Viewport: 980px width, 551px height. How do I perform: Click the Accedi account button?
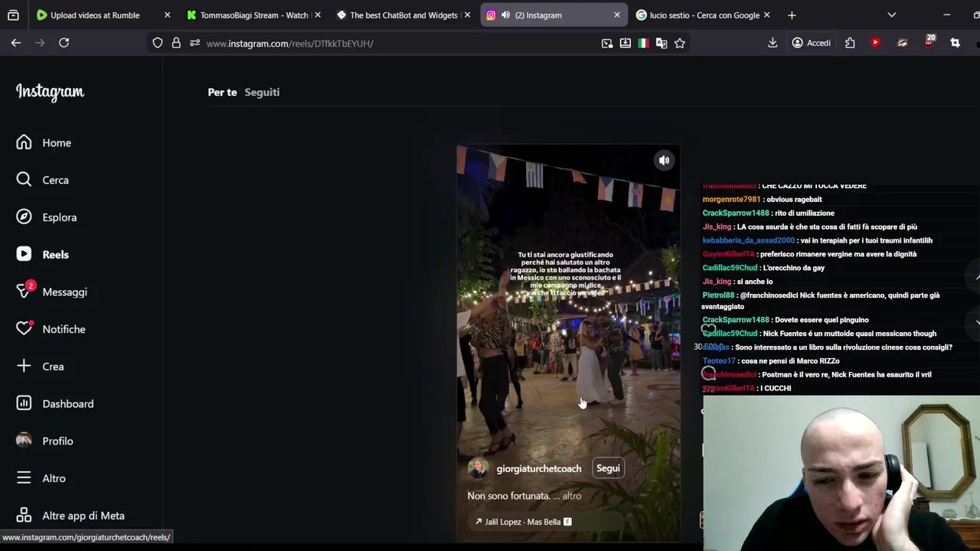point(812,44)
